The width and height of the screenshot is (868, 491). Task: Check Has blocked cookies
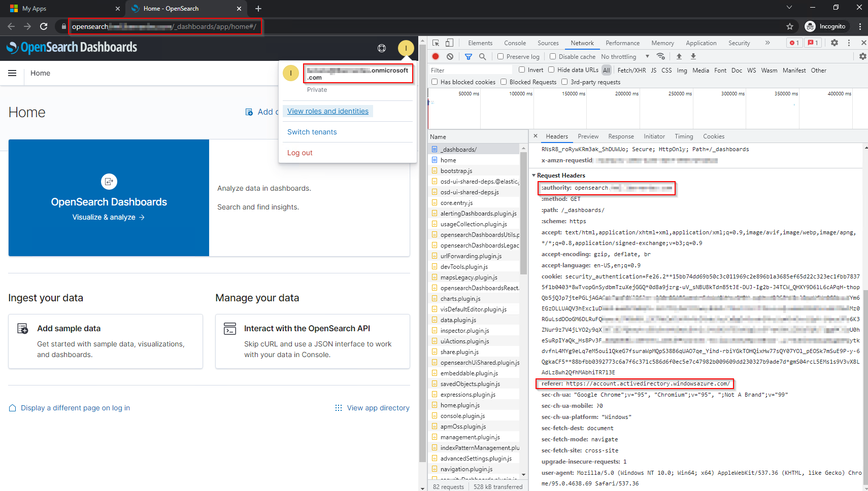pos(435,82)
